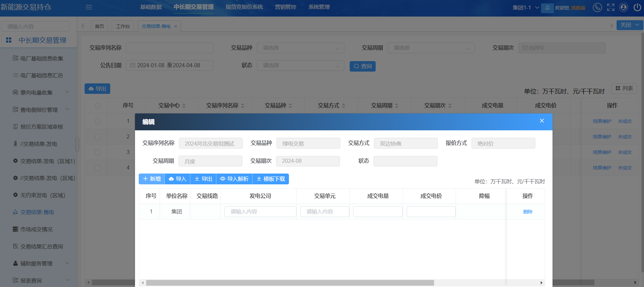Sort by 交易中心 column sort icon
Image resolution: width=644 pixels, height=287 pixels.
pyautogui.click(x=184, y=106)
